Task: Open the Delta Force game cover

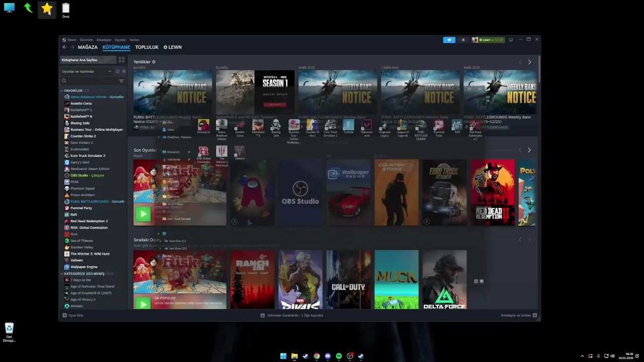Action: click(x=445, y=280)
